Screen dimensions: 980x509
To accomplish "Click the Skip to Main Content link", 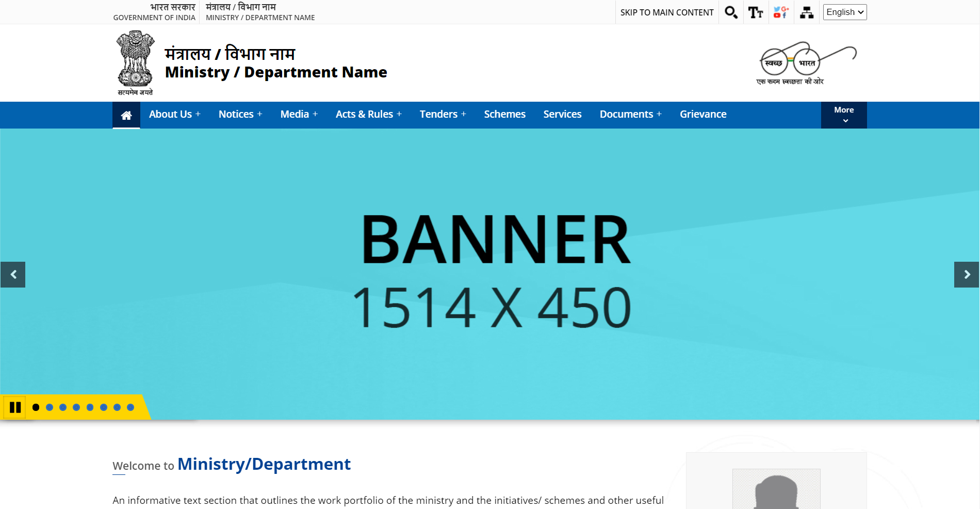I will tap(667, 12).
